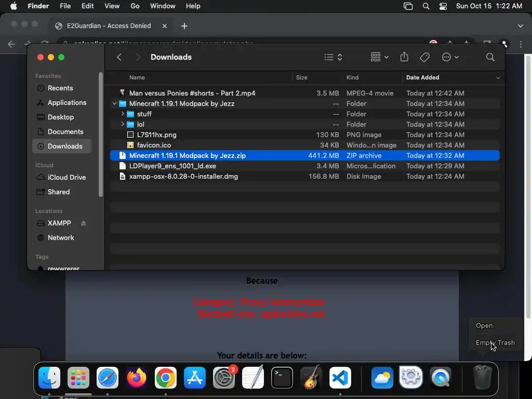The height and width of the screenshot is (399, 532).
Task: Close the E2Guardian browser tab
Action: tap(165, 26)
